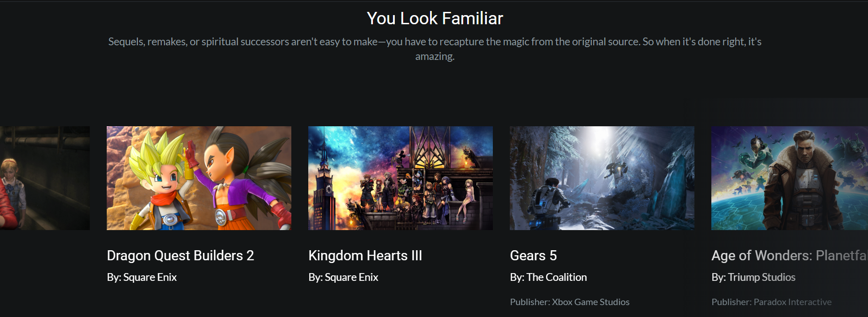Viewport: 868px width, 317px height.
Task: Click 'Publisher: Xbox Game Studios' text
Action: click(570, 302)
